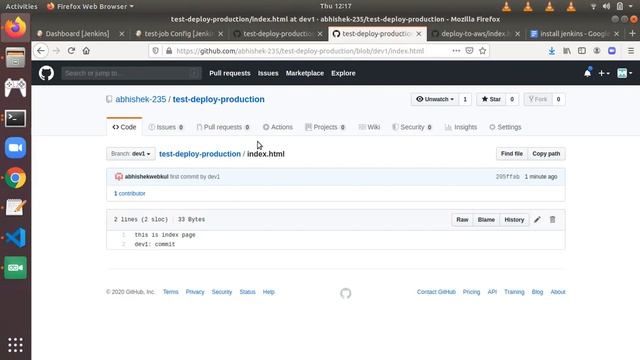Open repository Pull requests tab
This screenshot has height=360, width=640.
point(223,127)
